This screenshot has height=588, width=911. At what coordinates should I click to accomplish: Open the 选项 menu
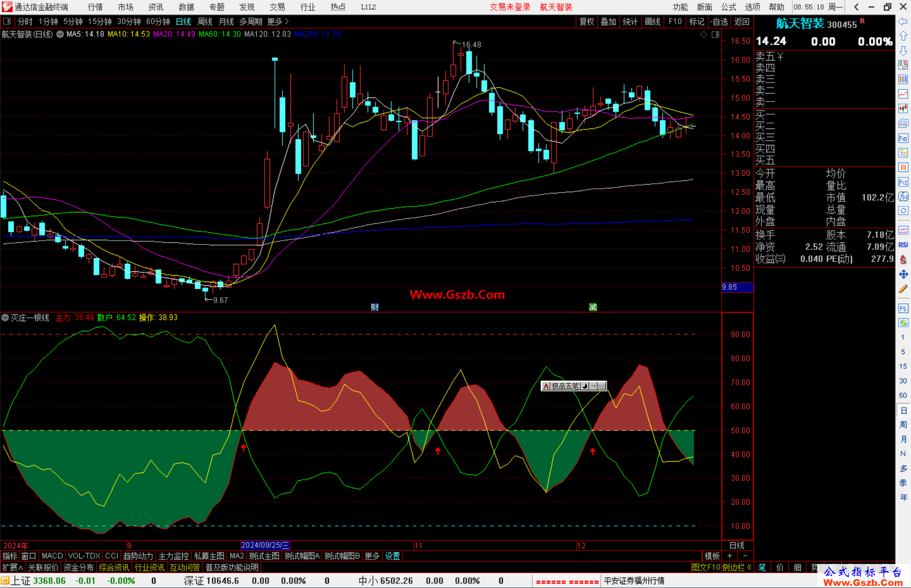[x=752, y=7]
